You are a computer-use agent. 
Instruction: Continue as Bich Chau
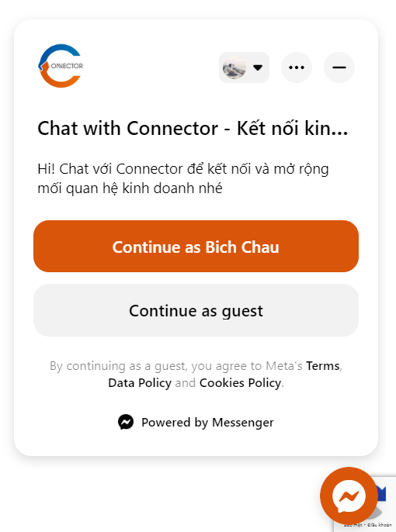point(196,247)
